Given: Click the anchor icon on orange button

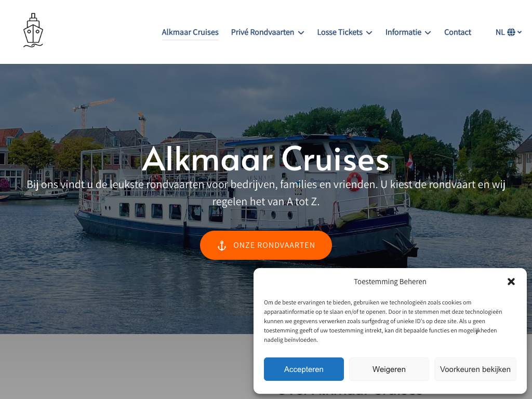Looking at the screenshot, I should pos(221,245).
